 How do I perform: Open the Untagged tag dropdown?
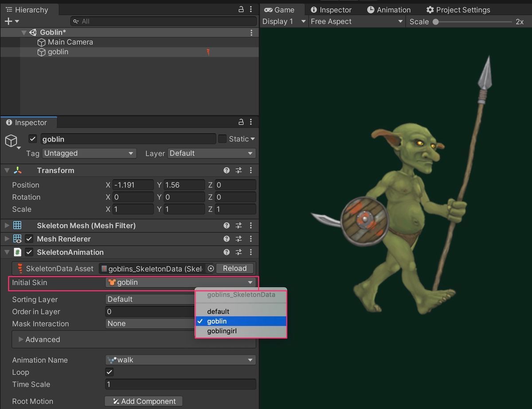point(89,153)
